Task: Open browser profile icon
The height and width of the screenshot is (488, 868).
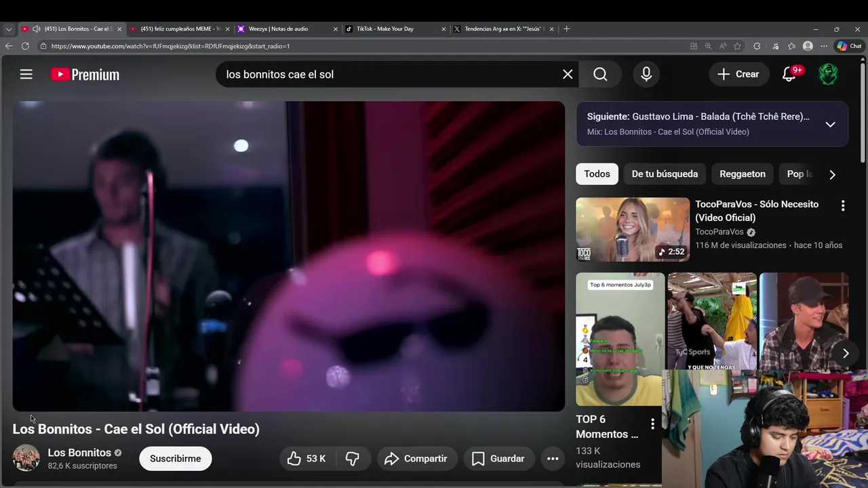Action: pos(808,46)
